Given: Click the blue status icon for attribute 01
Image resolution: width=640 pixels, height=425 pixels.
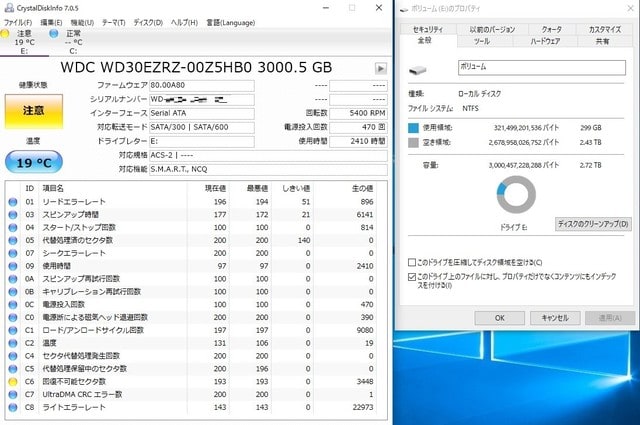Looking at the screenshot, I should [x=13, y=202].
